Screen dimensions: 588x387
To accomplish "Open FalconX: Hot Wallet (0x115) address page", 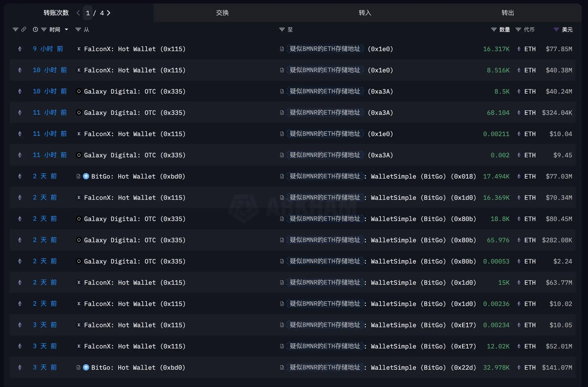I will [x=134, y=49].
